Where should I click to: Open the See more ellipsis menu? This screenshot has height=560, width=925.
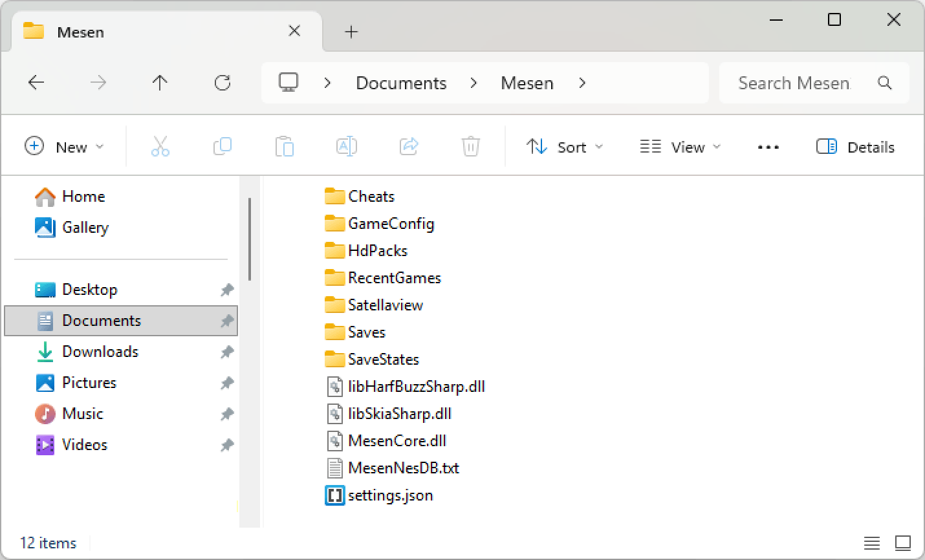tap(768, 147)
